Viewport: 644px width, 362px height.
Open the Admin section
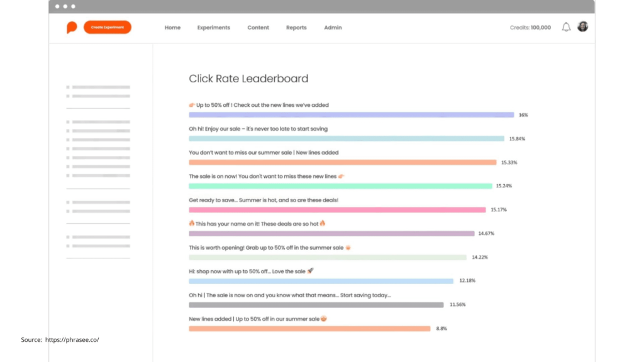pyautogui.click(x=333, y=28)
